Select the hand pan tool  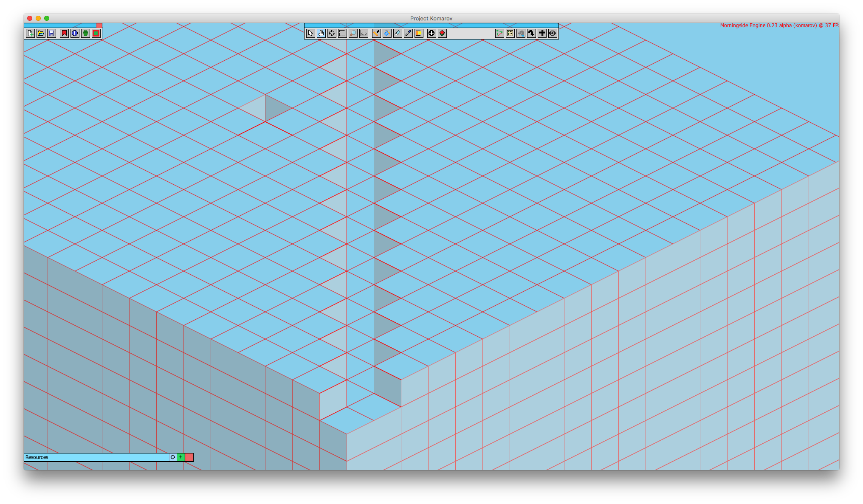[x=321, y=34]
